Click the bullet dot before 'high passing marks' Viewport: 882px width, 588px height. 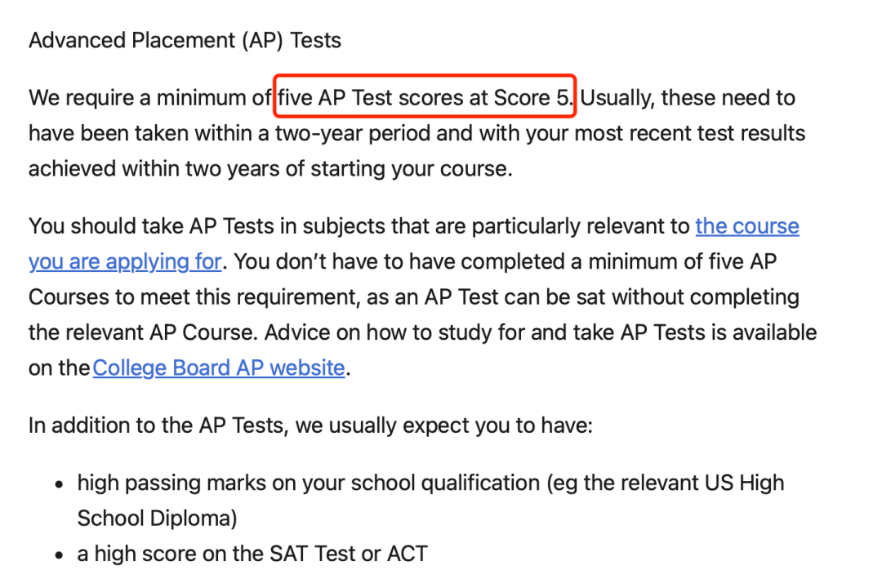[59, 484]
